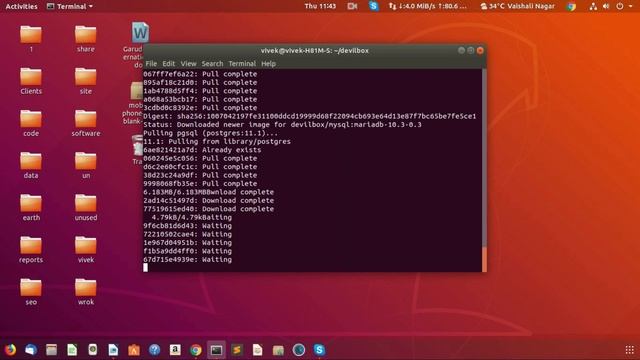Open the Terminal menu in menu bar
This screenshot has height=360, width=640.
click(x=242, y=64)
